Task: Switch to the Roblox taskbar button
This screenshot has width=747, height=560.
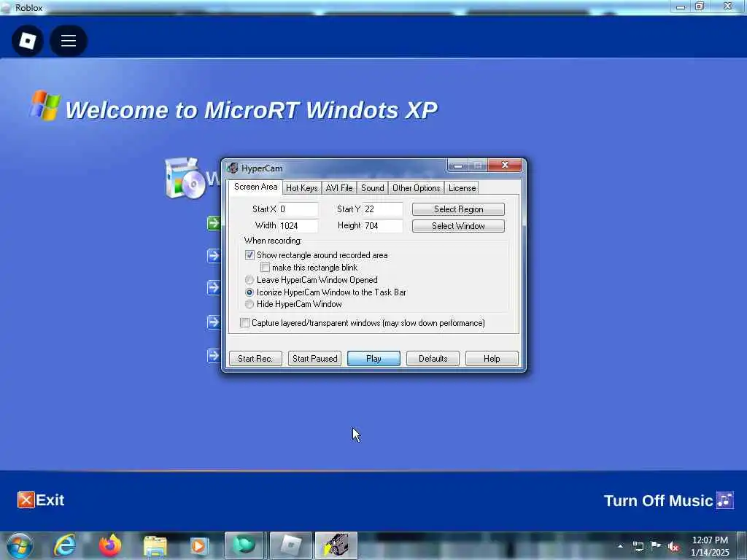Action: pos(291,545)
